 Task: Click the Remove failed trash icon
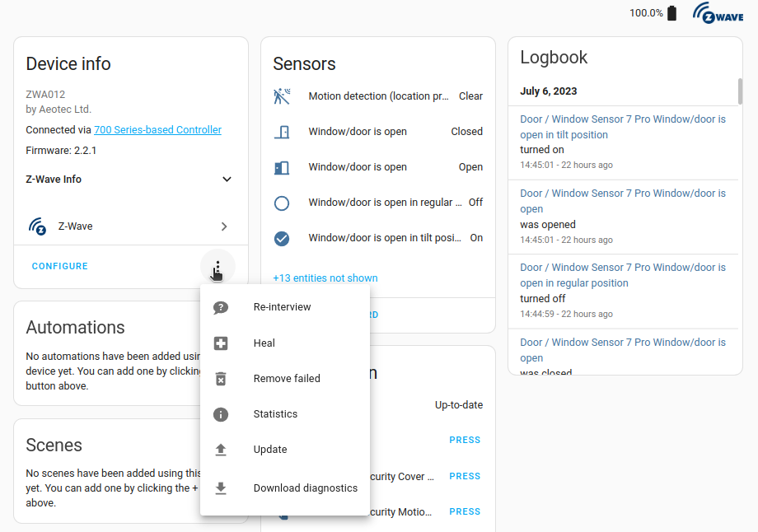click(221, 379)
